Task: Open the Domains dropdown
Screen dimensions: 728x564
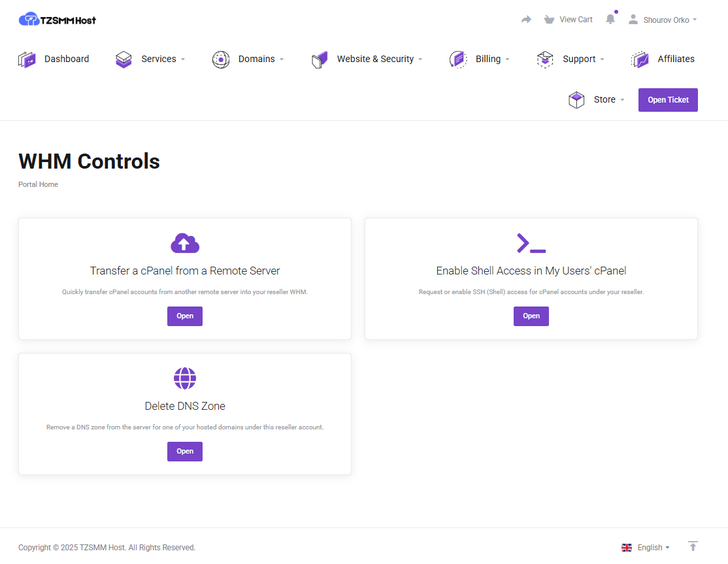Action: tap(256, 59)
